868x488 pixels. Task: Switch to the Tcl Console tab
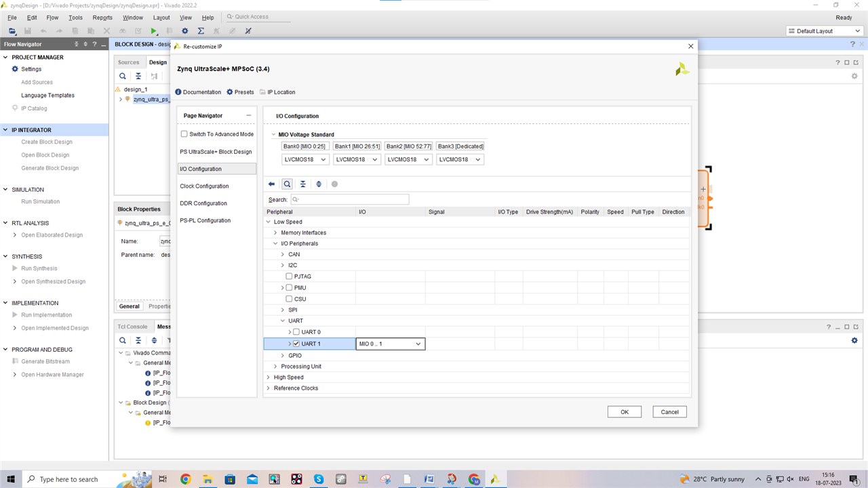132,327
